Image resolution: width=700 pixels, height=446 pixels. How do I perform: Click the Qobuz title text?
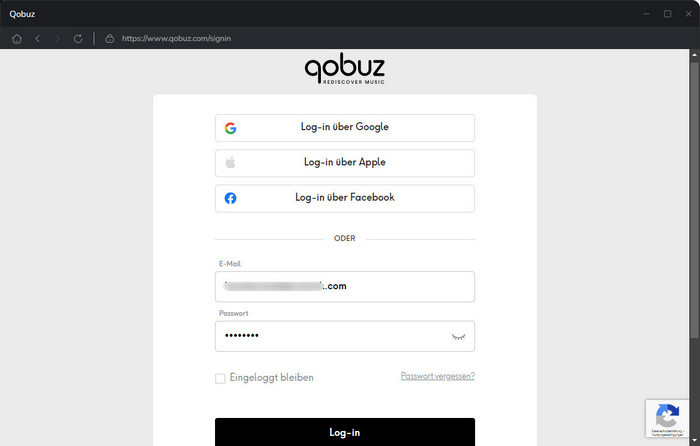pyautogui.click(x=22, y=14)
